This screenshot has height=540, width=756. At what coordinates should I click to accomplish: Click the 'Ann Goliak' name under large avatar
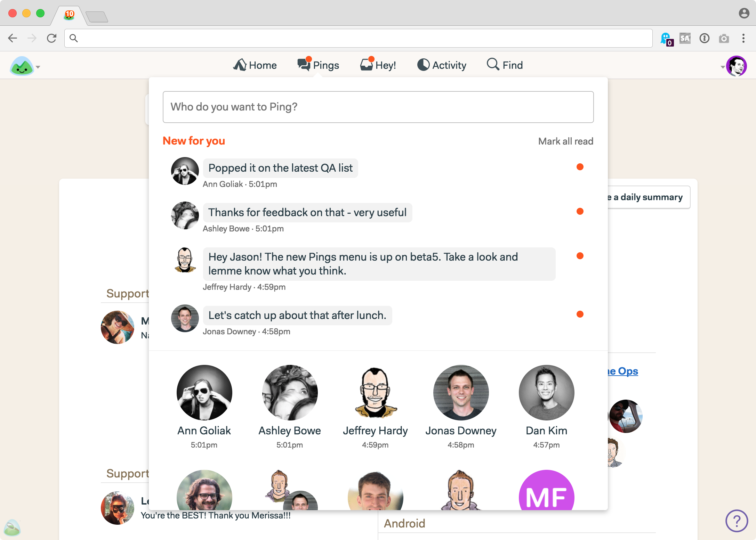click(x=204, y=431)
